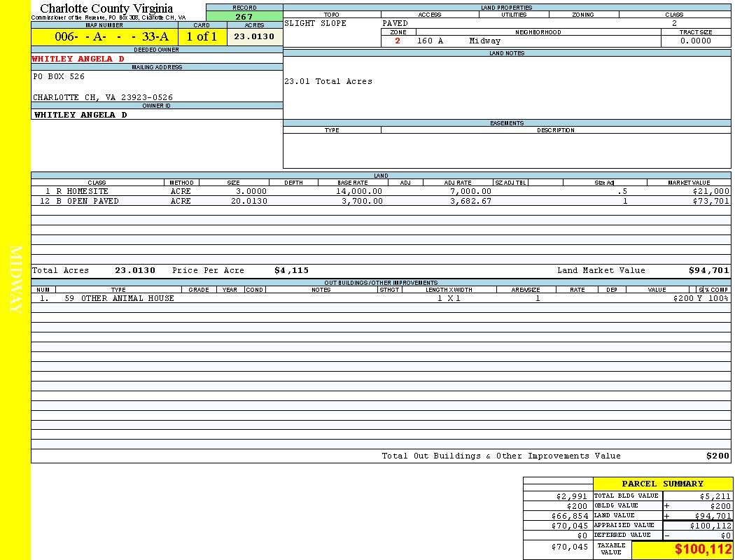Click the PO BOX 526 mailing address line
735x560 pixels.
point(59,76)
